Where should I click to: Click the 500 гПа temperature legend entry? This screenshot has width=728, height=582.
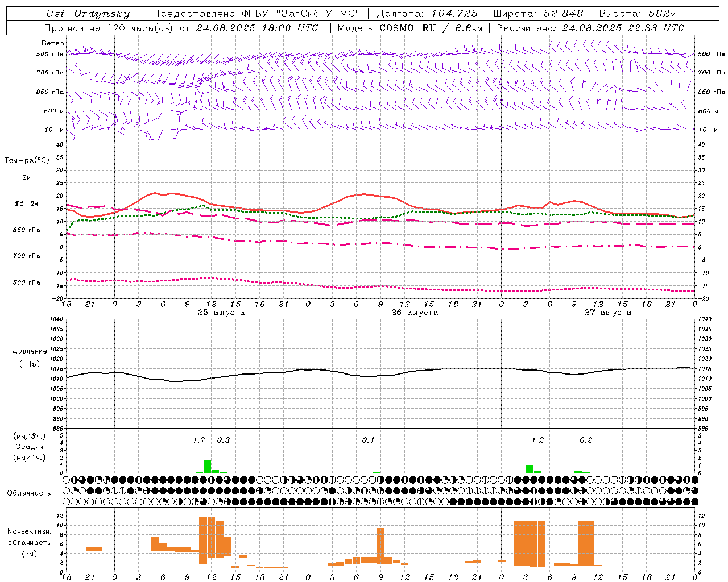(x=27, y=282)
